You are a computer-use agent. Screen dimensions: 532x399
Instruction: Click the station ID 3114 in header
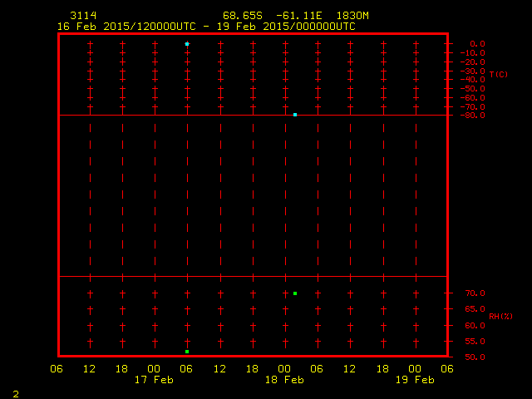(83, 16)
